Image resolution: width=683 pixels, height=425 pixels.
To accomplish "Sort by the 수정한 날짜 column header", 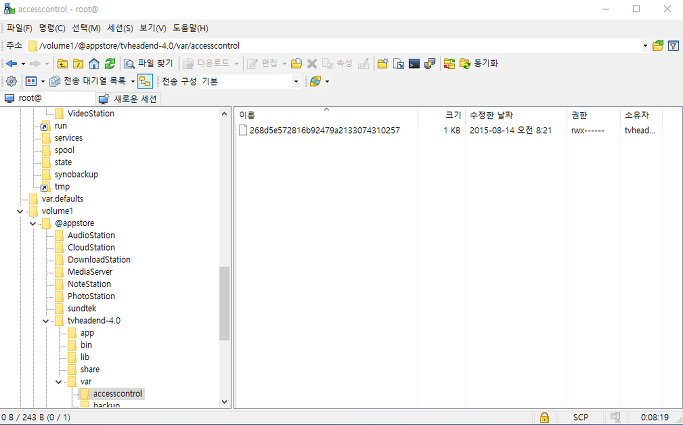I will [516, 115].
